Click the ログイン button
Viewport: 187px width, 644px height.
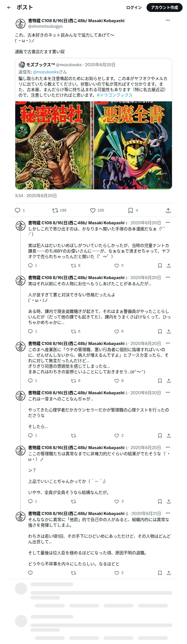coord(134,7)
